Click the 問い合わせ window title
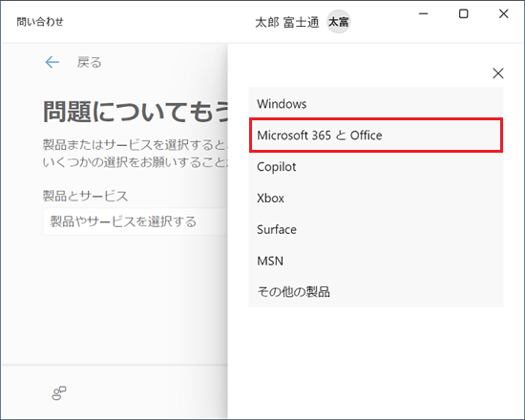 point(40,22)
